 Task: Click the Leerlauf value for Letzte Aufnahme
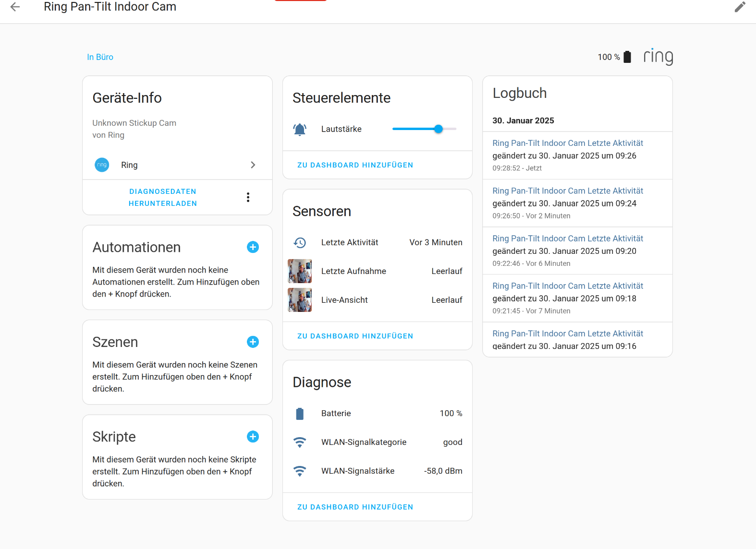pos(447,271)
